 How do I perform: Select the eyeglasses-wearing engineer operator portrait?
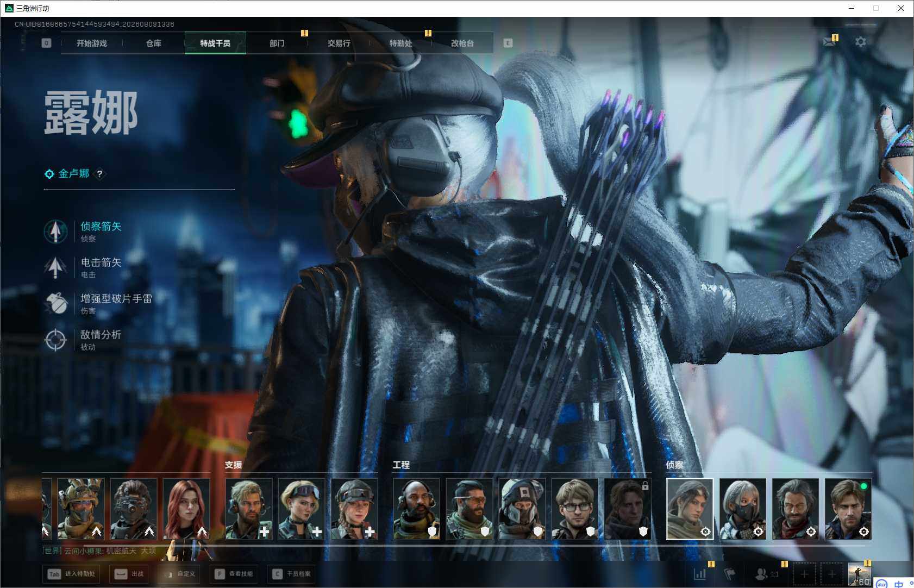(x=575, y=509)
